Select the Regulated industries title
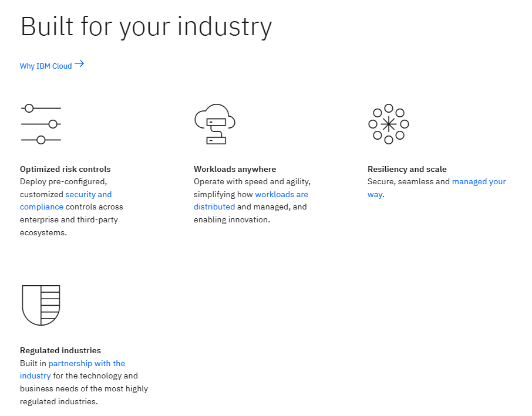532x416 pixels. (x=60, y=350)
